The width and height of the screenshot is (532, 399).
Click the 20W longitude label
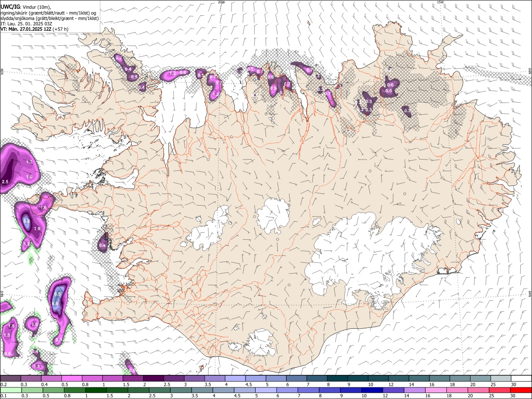click(221, 2)
